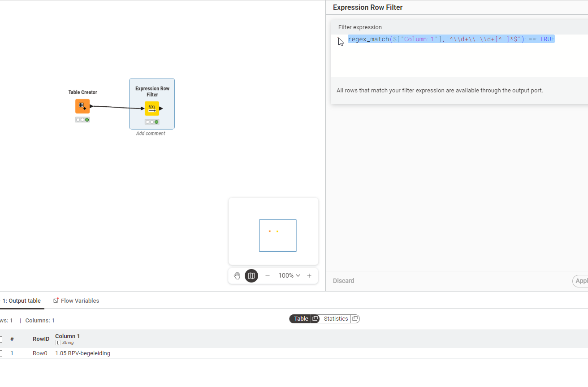Click the minimap viewport rectangle
This screenshot has width=588, height=387.
(x=277, y=235)
